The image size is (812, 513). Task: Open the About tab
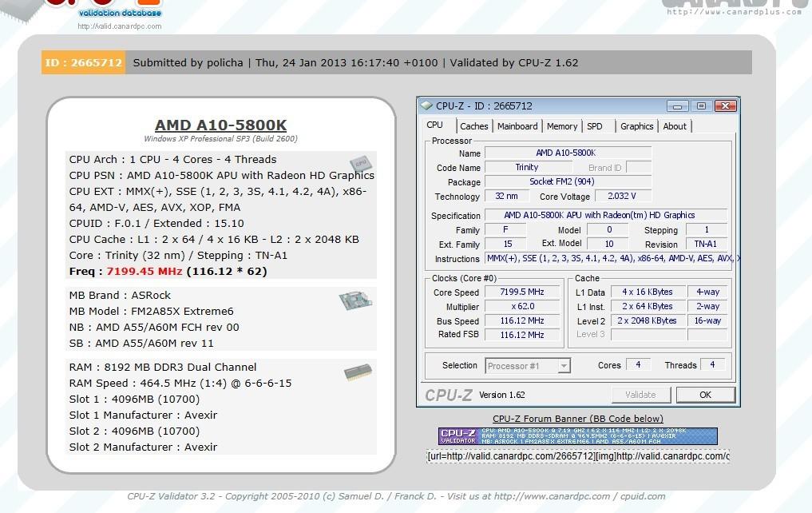[674, 126]
